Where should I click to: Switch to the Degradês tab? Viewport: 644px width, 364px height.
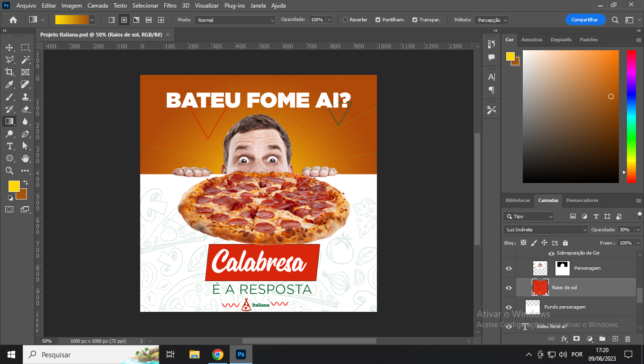pyautogui.click(x=561, y=40)
